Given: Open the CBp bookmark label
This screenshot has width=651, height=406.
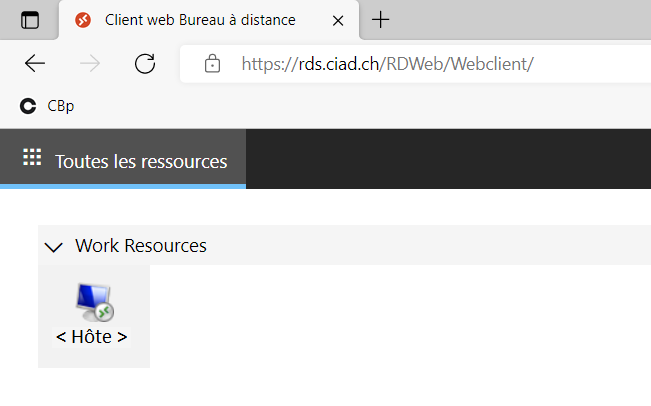Looking at the screenshot, I should (x=61, y=106).
